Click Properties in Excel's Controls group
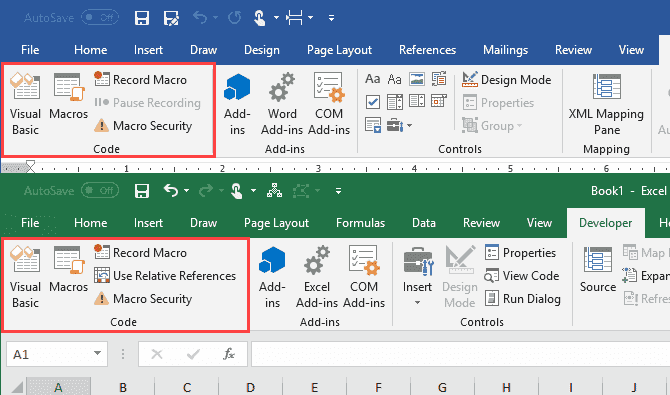670x395 pixels. click(520, 252)
